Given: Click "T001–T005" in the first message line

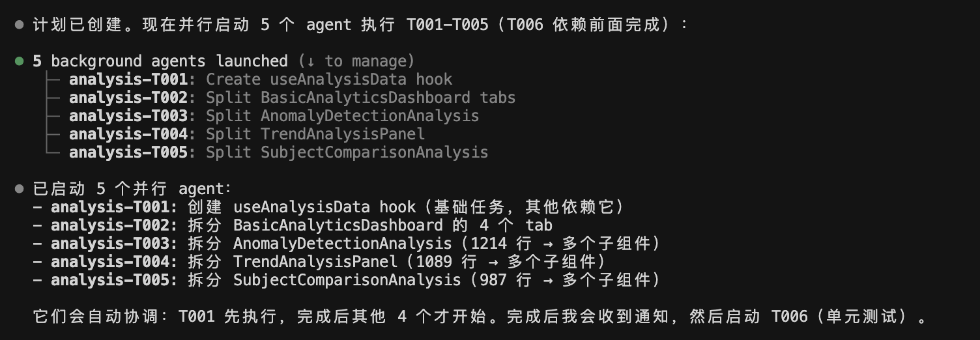Looking at the screenshot, I should tap(447, 25).
